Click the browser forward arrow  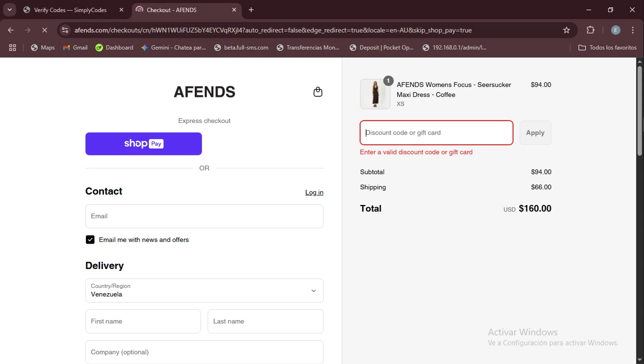[x=27, y=30]
